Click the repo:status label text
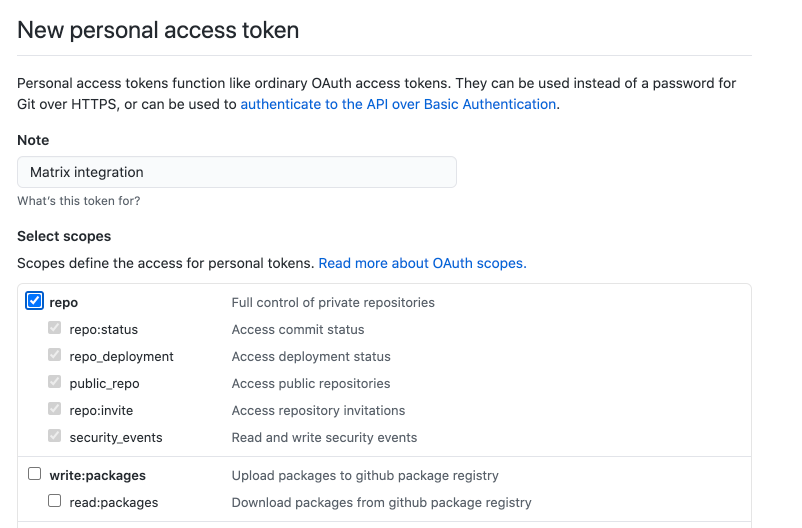The height and width of the screenshot is (528, 802). coord(104,329)
